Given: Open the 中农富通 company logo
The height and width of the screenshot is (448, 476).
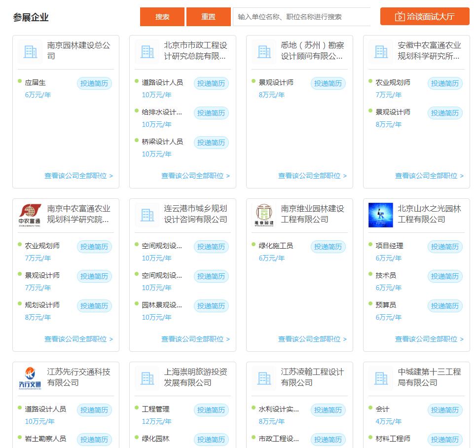Looking at the screenshot, I should point(30,215).
